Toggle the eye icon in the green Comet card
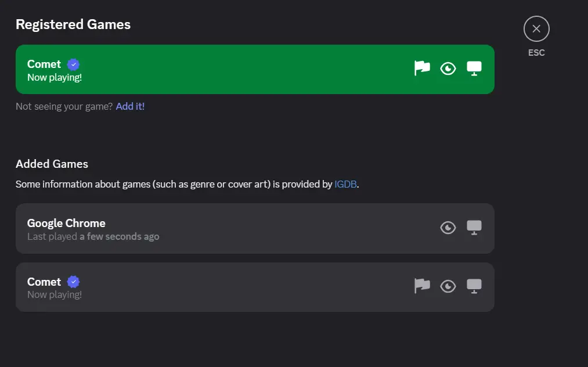Screen dimensions: 588x367 [448, 69]
